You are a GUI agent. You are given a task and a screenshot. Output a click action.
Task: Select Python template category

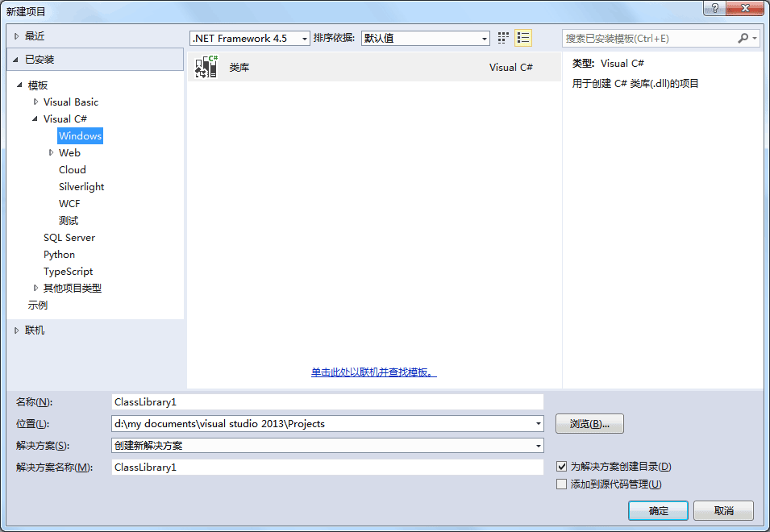(59, 255)
